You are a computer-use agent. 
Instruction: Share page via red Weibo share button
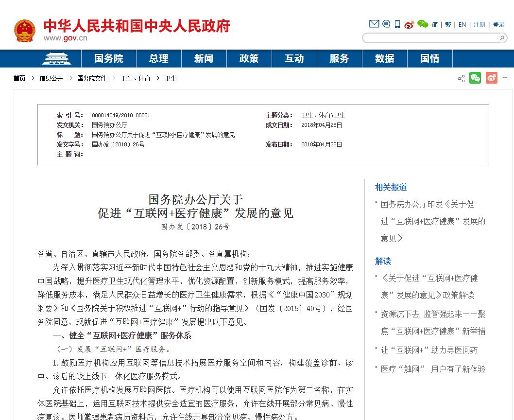(x=491, y=78)
